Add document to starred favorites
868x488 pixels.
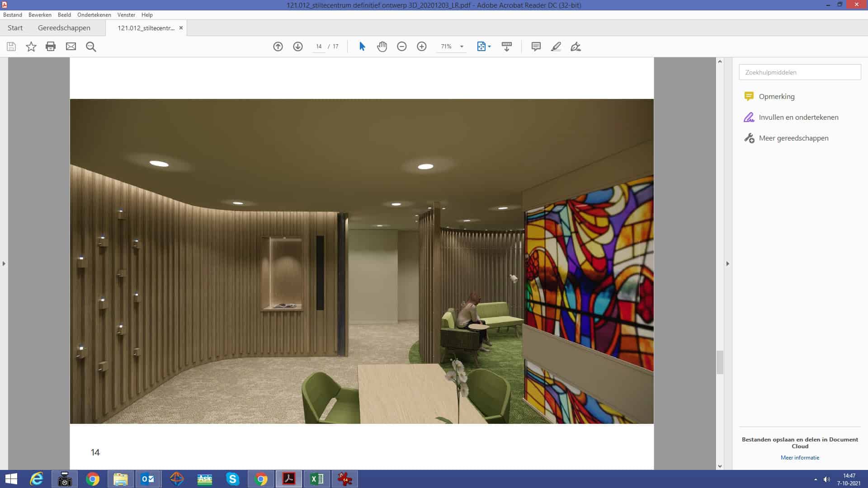click(x=31, y=47)
